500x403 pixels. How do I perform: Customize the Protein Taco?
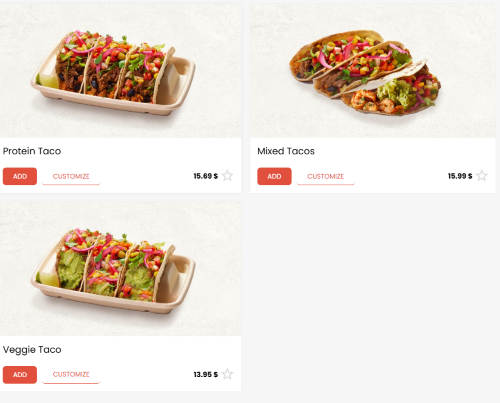(x=71, y=176)
